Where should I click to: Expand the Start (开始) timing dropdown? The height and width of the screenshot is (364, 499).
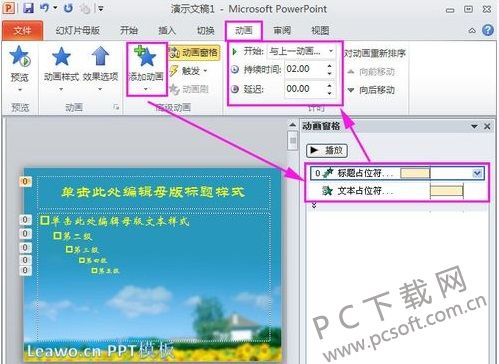click(331, 51)
